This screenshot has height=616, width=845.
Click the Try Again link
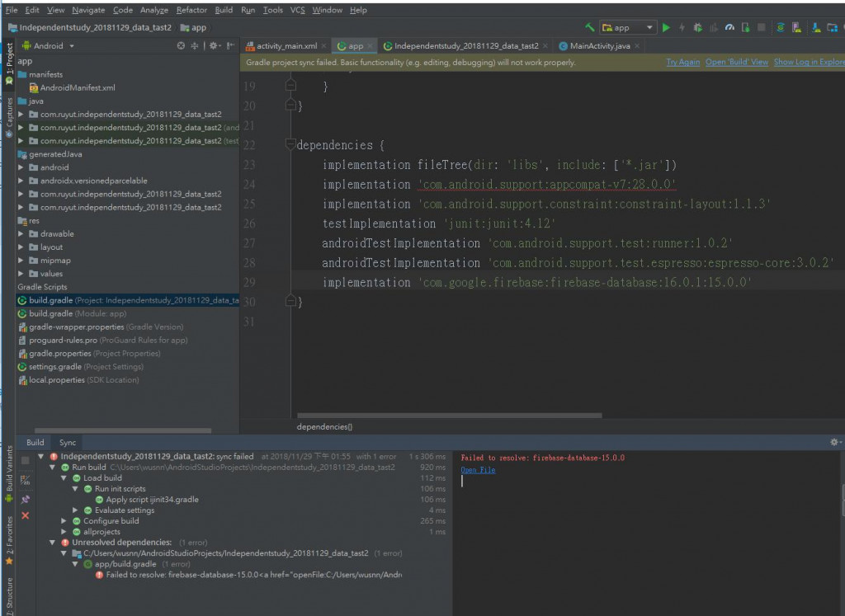tap(682, 62)
